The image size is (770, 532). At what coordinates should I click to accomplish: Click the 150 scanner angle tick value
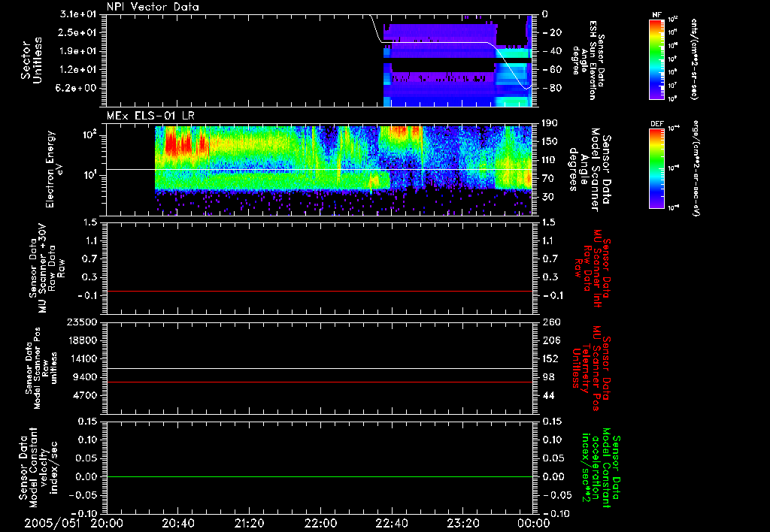(x=550, y=142)
